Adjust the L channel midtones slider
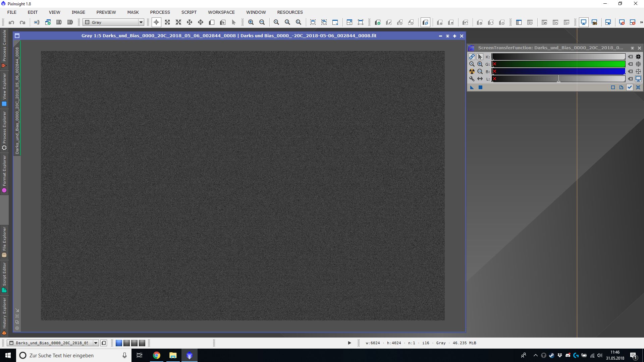644x362 pixels. coord(558,80)
